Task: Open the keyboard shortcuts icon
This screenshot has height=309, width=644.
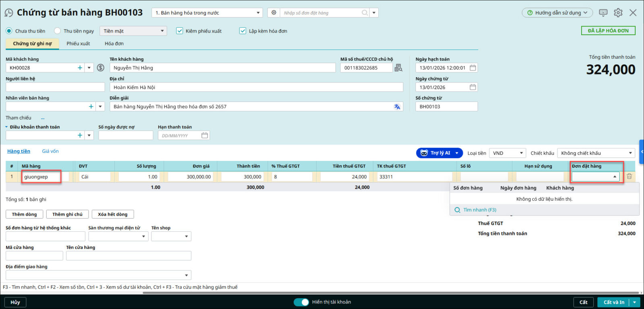Action: coord(603,13)
